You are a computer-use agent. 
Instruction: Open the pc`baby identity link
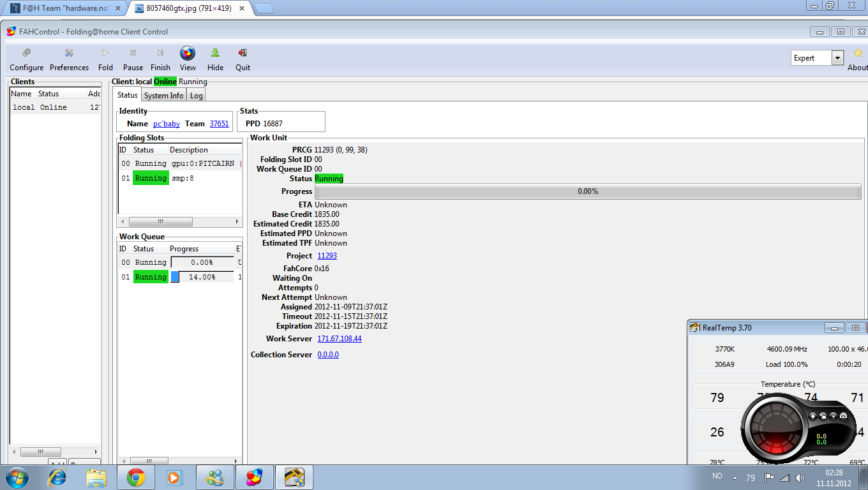point(167,124)
